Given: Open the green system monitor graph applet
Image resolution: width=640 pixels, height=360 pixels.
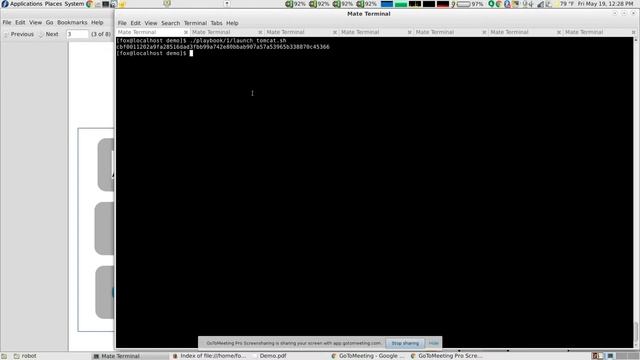Looking at the screenshot, I should (401, 4).
